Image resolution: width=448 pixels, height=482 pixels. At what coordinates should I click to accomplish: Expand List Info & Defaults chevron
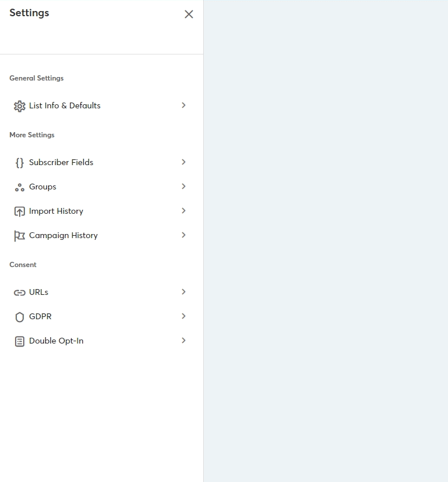(x=183, y=105)
